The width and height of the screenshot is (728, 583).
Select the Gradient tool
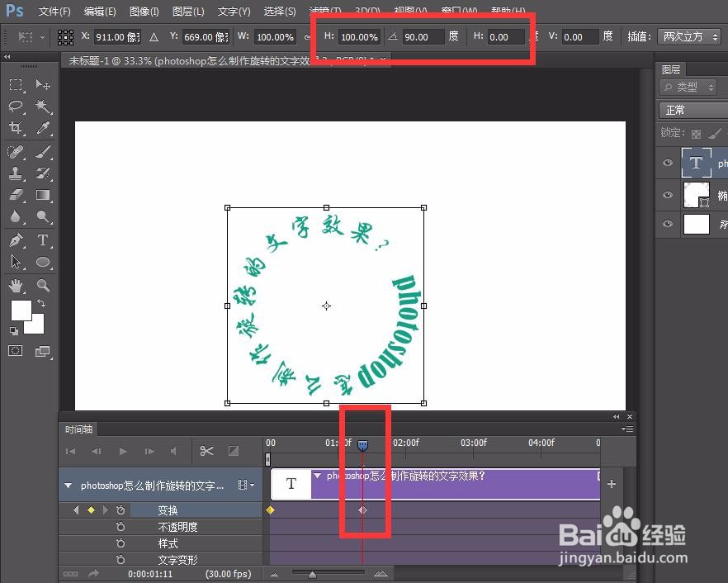43,195
